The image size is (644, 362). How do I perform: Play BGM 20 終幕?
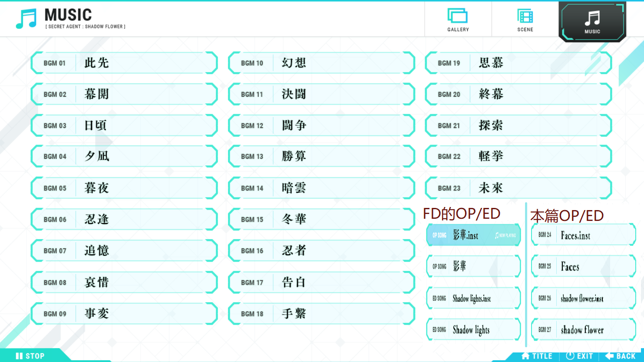pyautogui.click(x=519, y=94)
